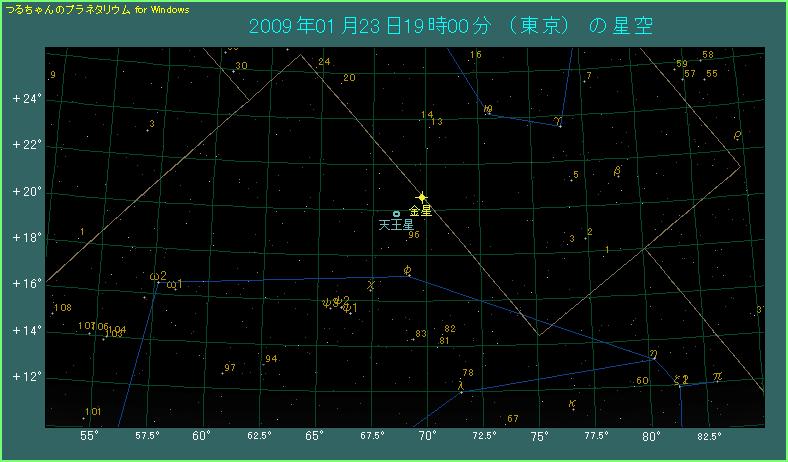Screen dimensions: 788x462
Task: Select the Uranus circle marker
Action: pyautogui.click(x=396, y=214)
